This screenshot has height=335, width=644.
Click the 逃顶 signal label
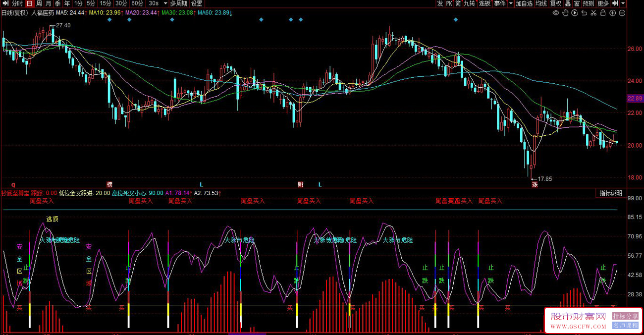click(x=52, y=219)
